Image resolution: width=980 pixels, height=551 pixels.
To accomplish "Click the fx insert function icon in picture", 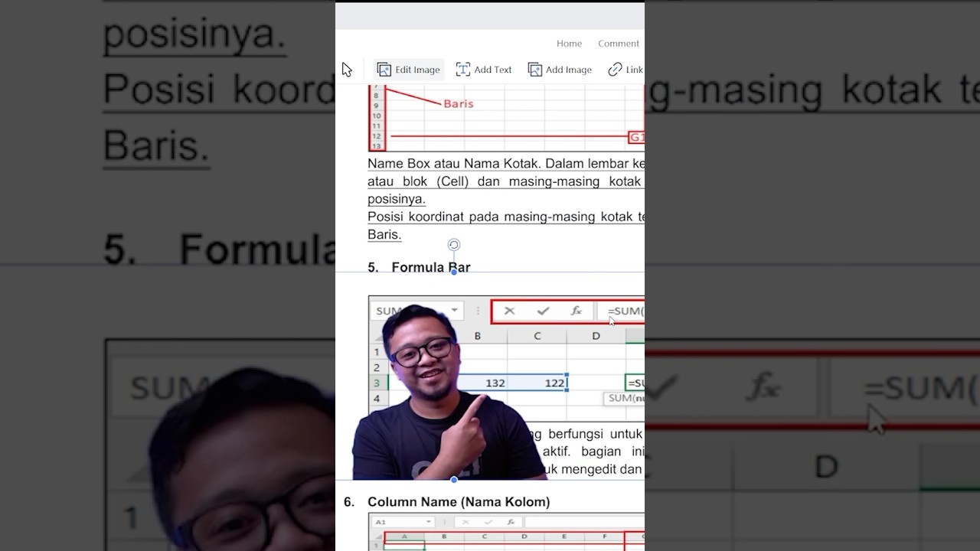I will [x=577, y=311].
